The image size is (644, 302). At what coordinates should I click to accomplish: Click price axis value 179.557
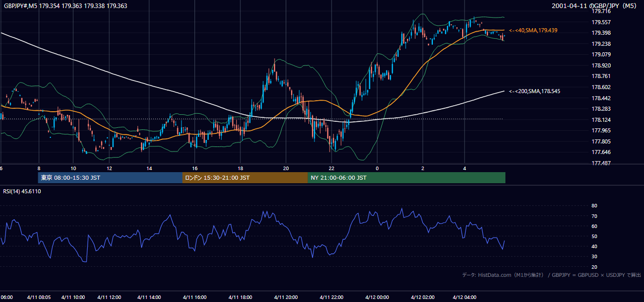click(601, 22)
